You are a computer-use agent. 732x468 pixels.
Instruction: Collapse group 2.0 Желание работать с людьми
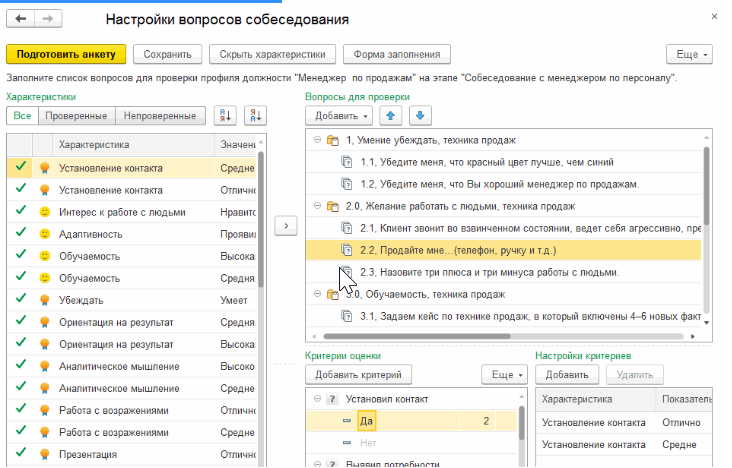tap(317, 206)
